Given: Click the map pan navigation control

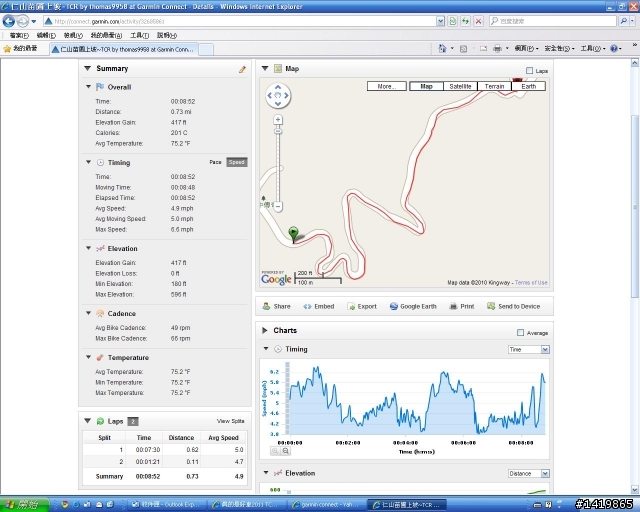Looking at the screenshot, I should point(278,96).
